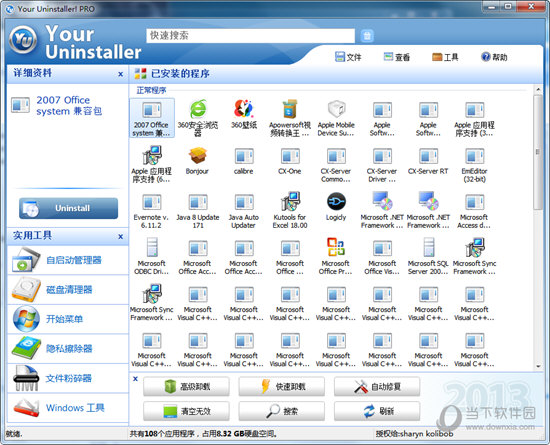Select Apple 应用程序支持 (6... icon

click(151, 164)
